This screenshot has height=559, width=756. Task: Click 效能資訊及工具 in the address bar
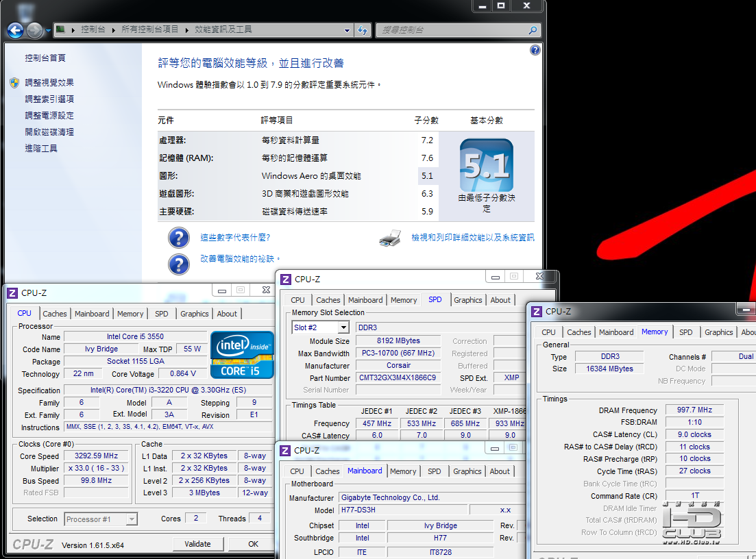(x=223, y=29)
